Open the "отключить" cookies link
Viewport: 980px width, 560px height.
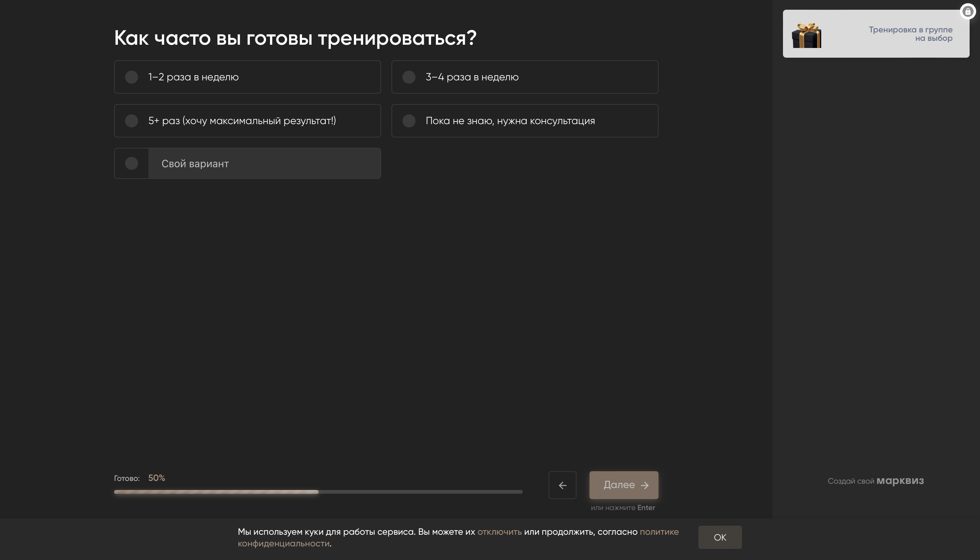point(500,532)
